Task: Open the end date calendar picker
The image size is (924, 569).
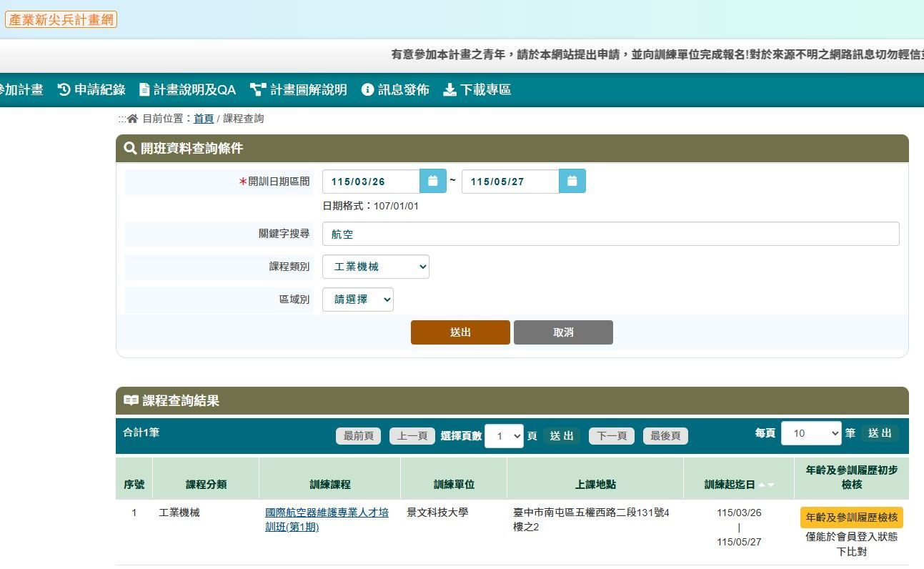Action: click(572, 181)
